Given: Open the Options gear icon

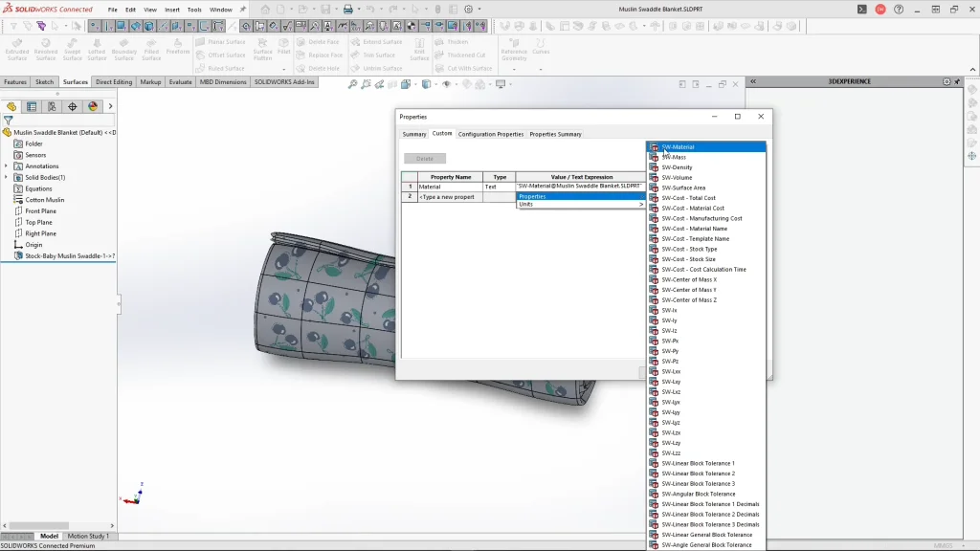Looking at the screenshot, I should coord(468,10).
